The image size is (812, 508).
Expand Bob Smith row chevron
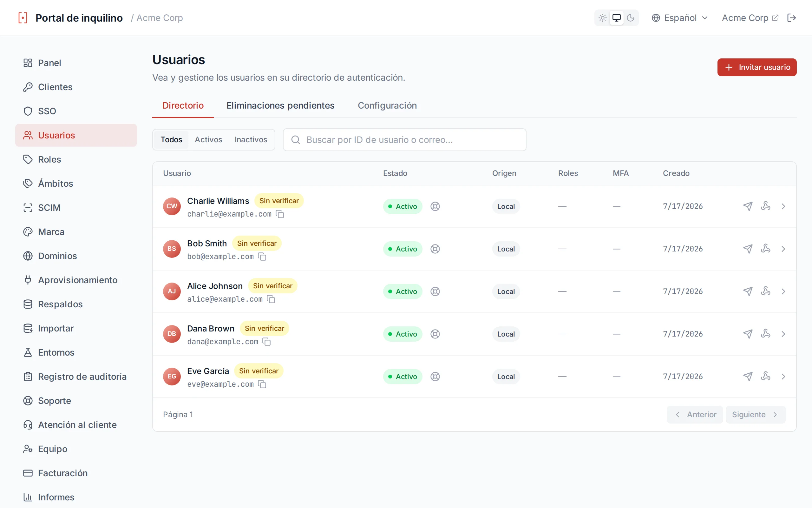tap(783, 249)
